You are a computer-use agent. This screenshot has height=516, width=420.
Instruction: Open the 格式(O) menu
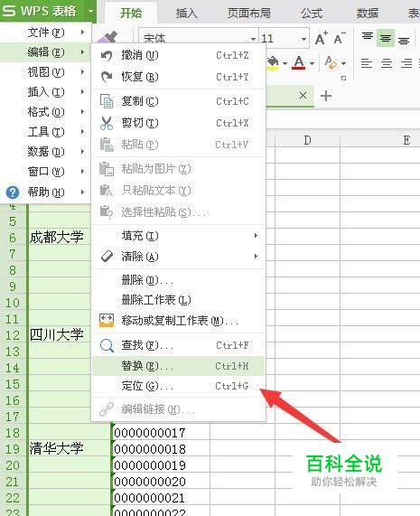coord(45,112)
